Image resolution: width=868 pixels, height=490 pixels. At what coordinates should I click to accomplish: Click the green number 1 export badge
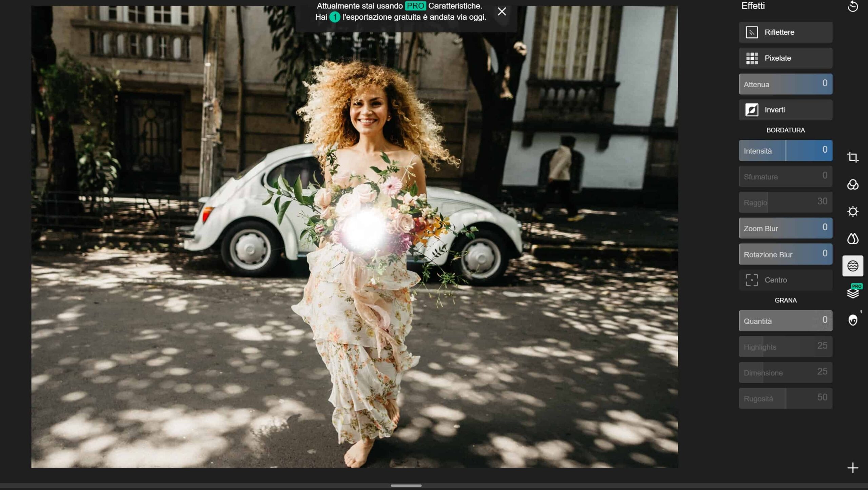[335, 17]
